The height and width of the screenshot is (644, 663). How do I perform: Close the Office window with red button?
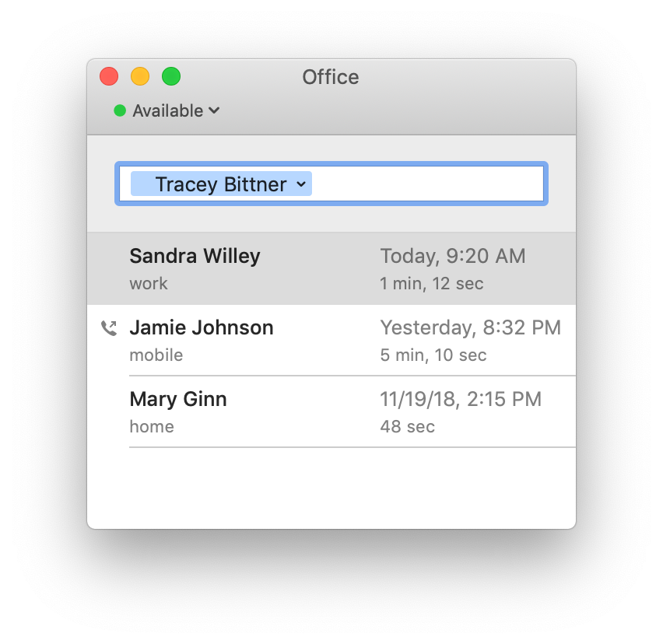coord(109,76)
